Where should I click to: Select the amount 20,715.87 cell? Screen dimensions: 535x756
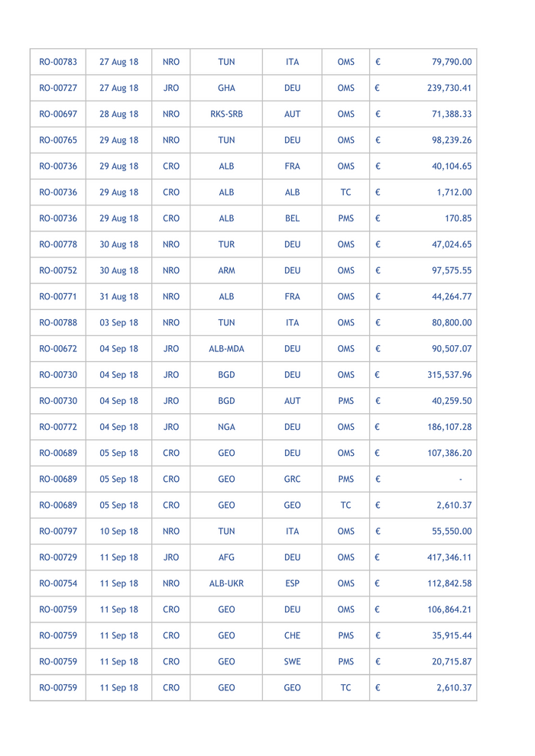click(x=452, y=661)
